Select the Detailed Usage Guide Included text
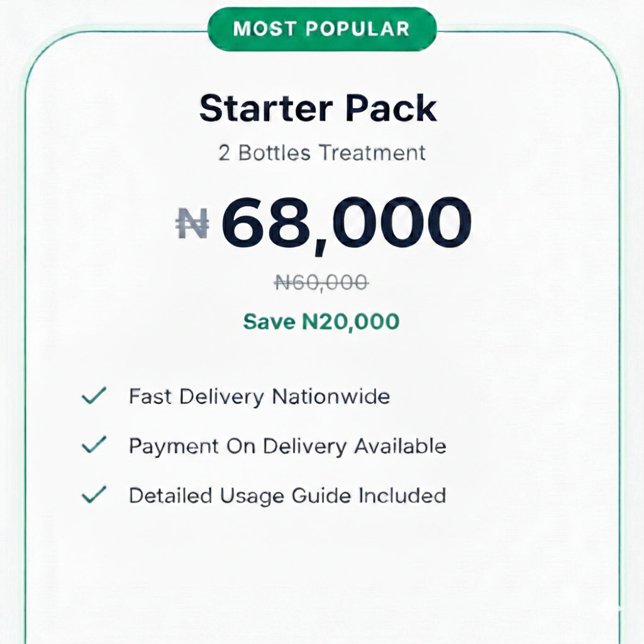This screenshot has height=644, width=644. (x=287, y=496)
